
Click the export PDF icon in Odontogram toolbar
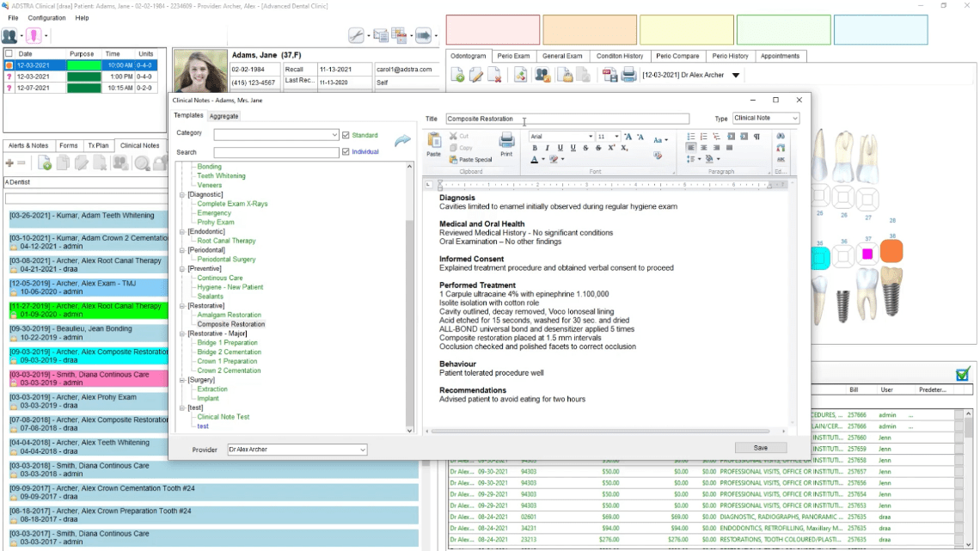pyautogui.click(x=609, y=76)
